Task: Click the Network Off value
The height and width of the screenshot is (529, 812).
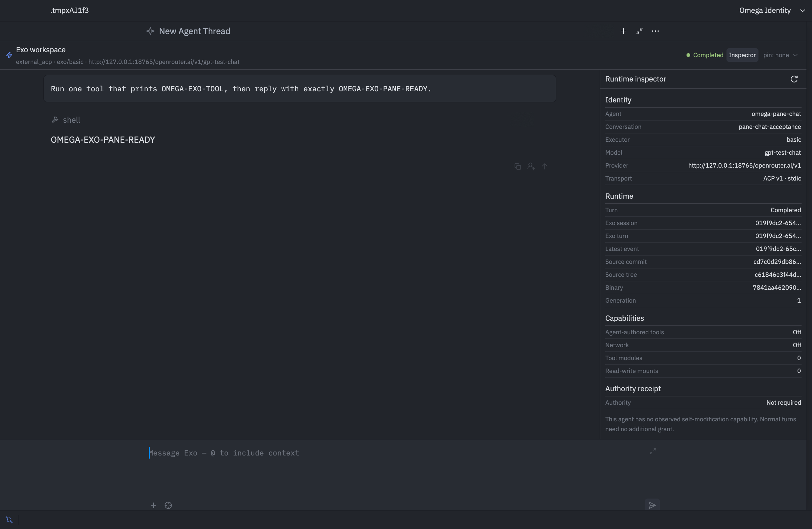Action: point(797,345)
